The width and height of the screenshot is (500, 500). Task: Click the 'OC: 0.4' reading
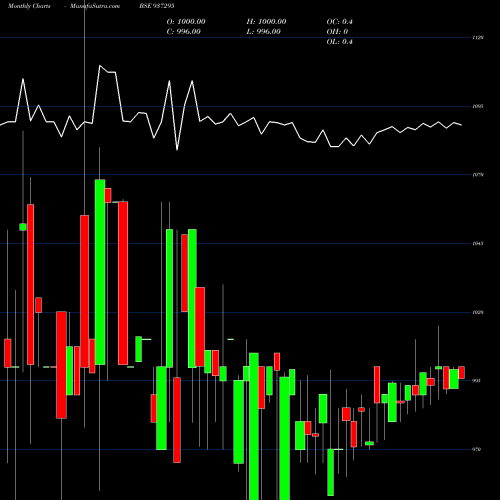(340, 22)
